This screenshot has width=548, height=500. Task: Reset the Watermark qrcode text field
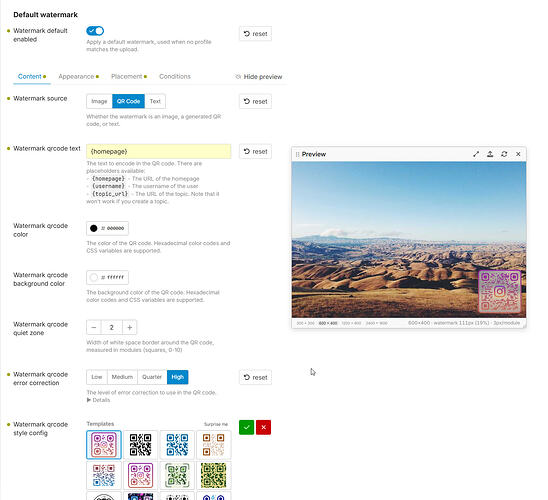255,152
